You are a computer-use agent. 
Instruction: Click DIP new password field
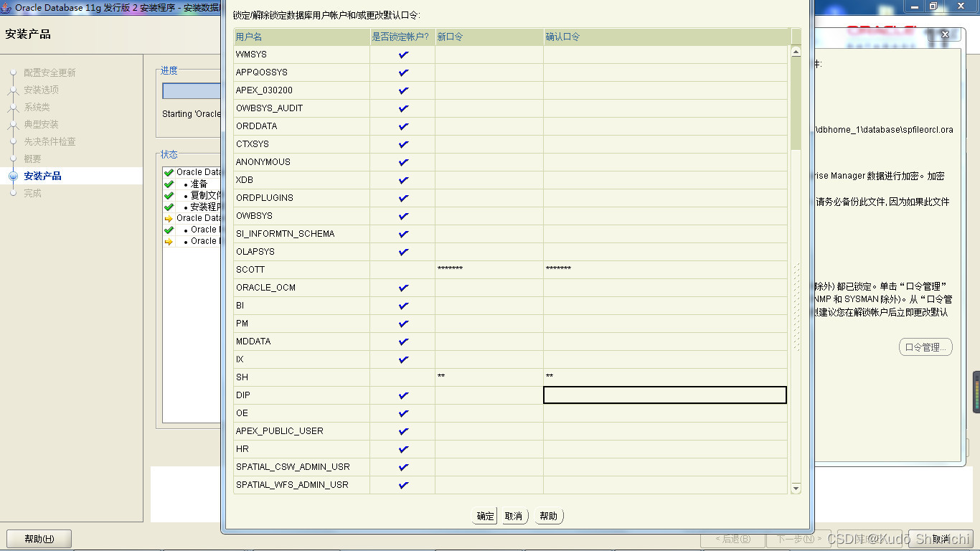click(x=489, y=395)
